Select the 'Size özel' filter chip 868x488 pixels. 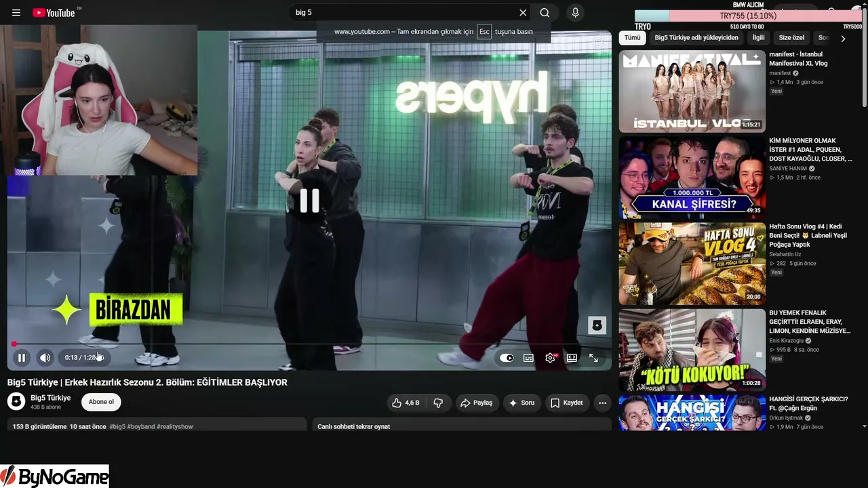click(x=791, y=38)
